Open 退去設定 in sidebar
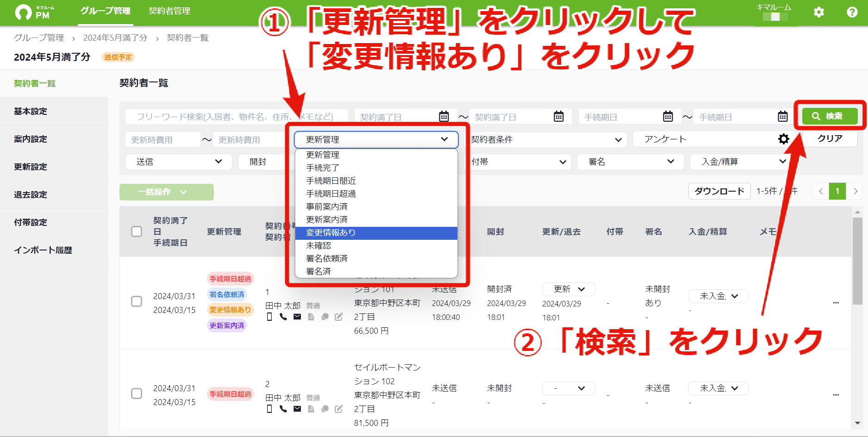This screenshot has height=437, width=868. 54,195
